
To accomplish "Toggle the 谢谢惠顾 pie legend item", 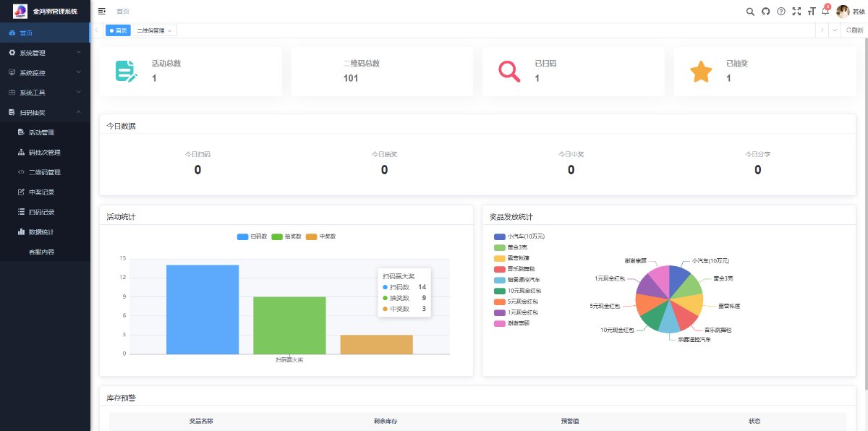I will coord(512,323).
